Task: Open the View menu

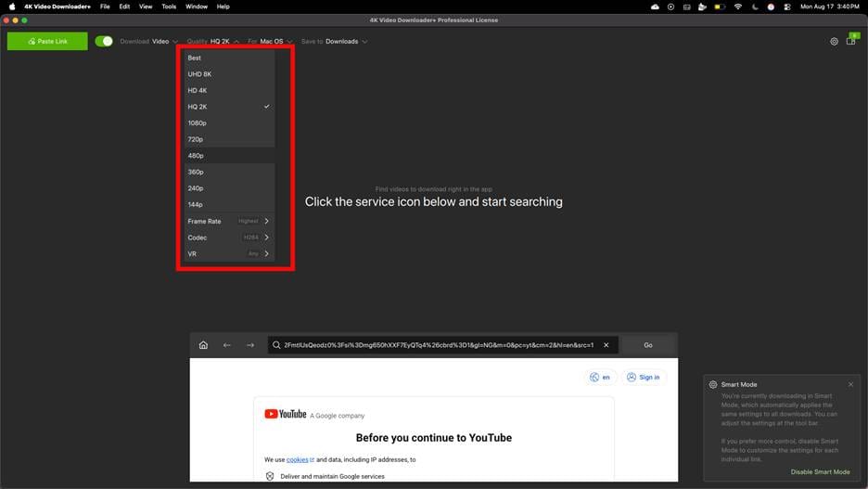Action: [x=146, y=6]
